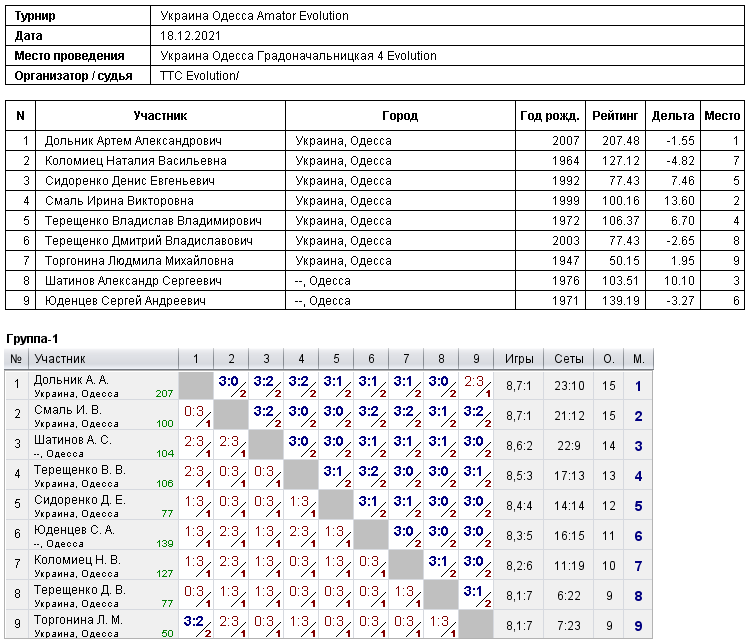Screen dimensions: 750x644
Task: Click Сидоренко Д. Е. sets total 14:14
Action: [x=569, y=506]
